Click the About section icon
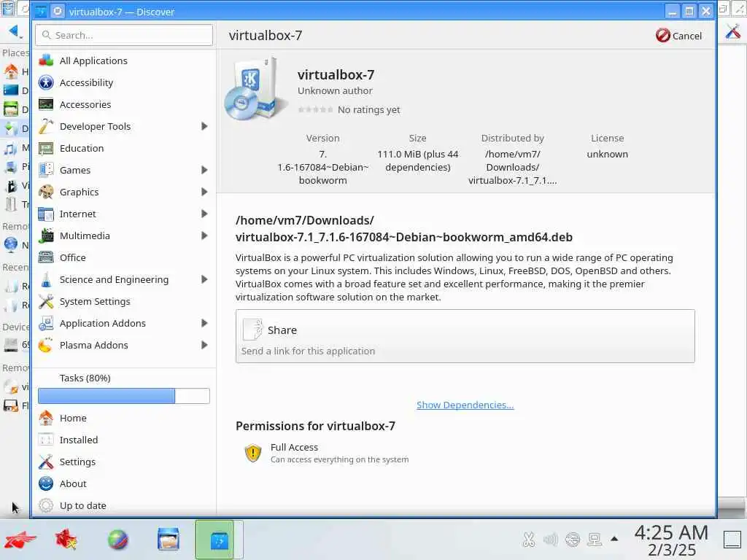 [x=46, y=484]
